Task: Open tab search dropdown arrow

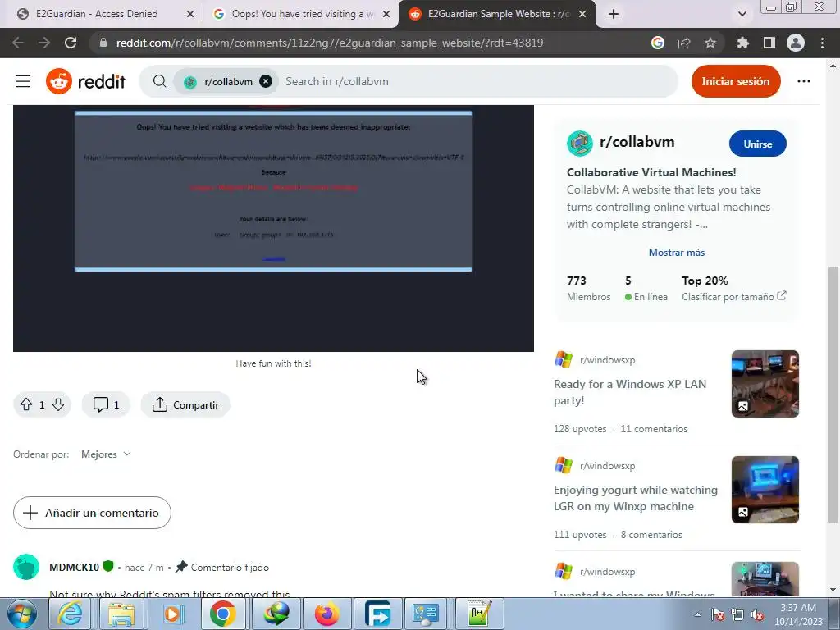Action: coord(742,14)
